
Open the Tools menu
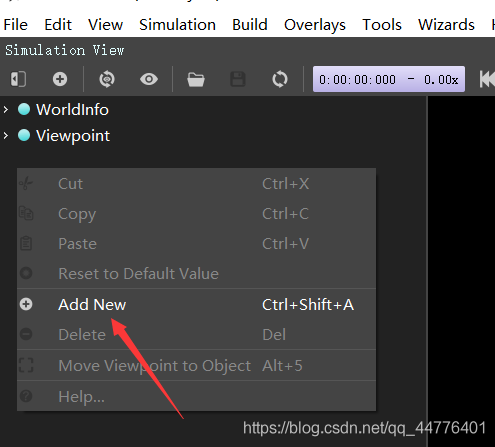pos(382,25)
